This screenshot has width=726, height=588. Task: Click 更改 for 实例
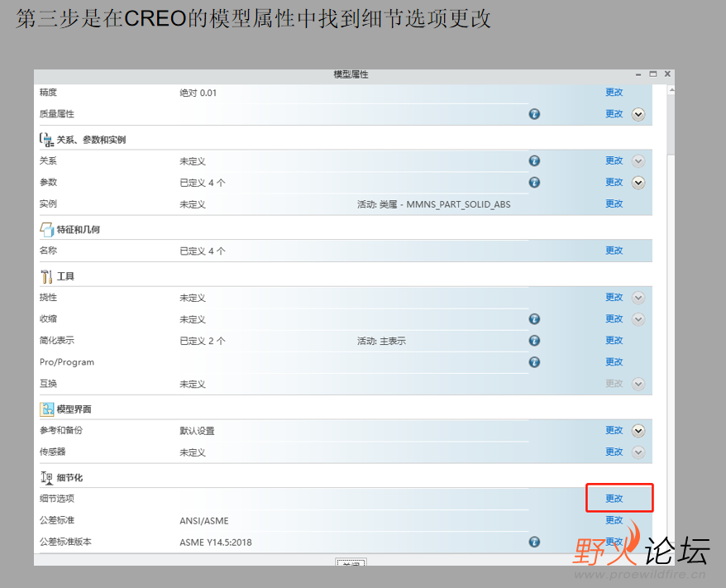(614, 203)
